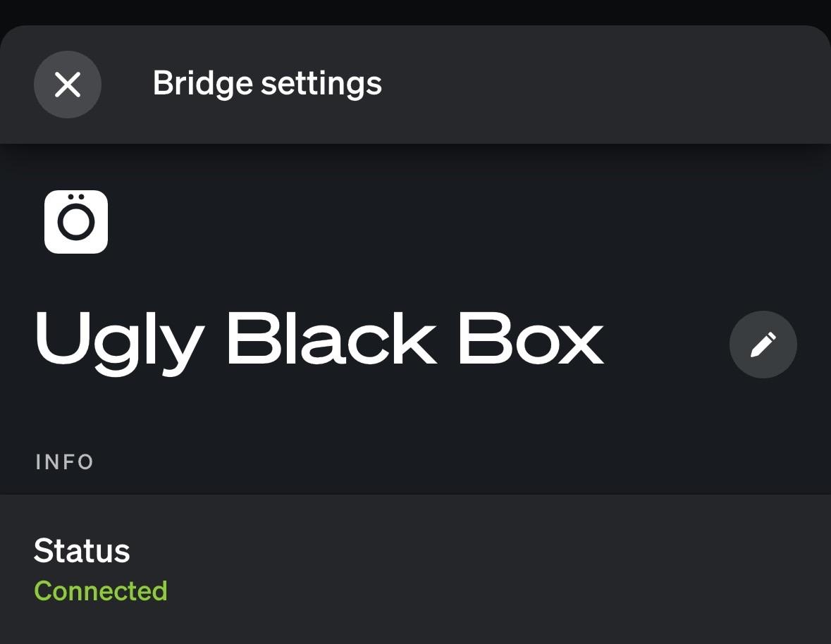The height and width of the screenshot is (644, 831).
Task: Click the ring shape inside the bridge icon
Action: (76, 224)
